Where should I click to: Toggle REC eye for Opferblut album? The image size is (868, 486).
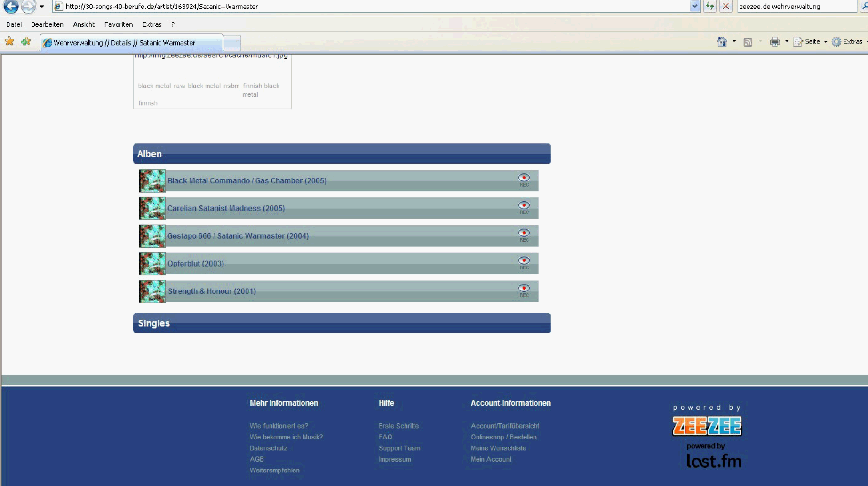(524, 261)
